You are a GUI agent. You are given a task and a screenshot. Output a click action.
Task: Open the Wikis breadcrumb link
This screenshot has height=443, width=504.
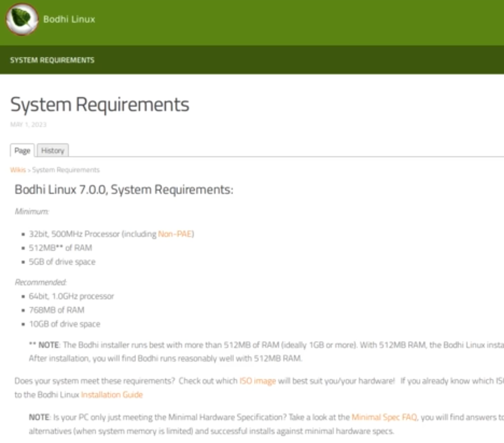click(x=18, y=170)
